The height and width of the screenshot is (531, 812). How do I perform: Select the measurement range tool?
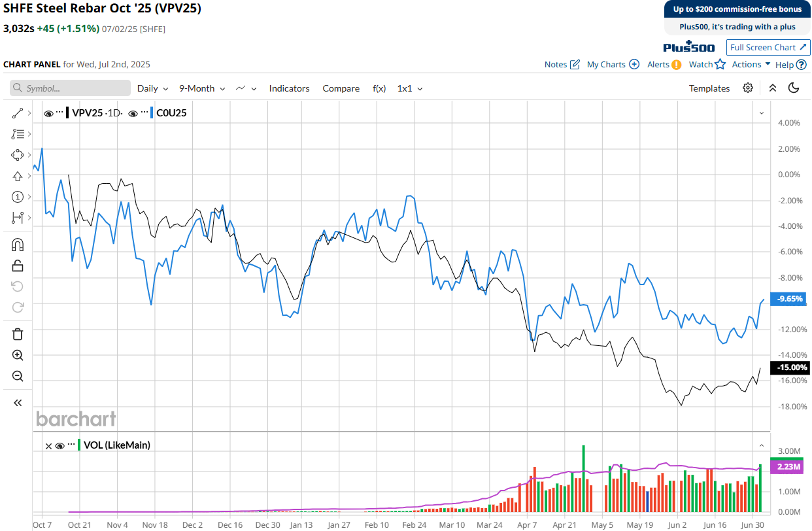point(18,218)
